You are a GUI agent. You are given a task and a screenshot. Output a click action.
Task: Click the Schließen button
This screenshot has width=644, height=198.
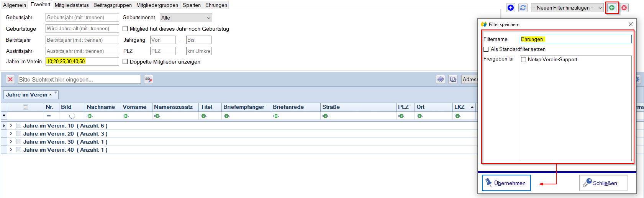(x=604, y=183)
